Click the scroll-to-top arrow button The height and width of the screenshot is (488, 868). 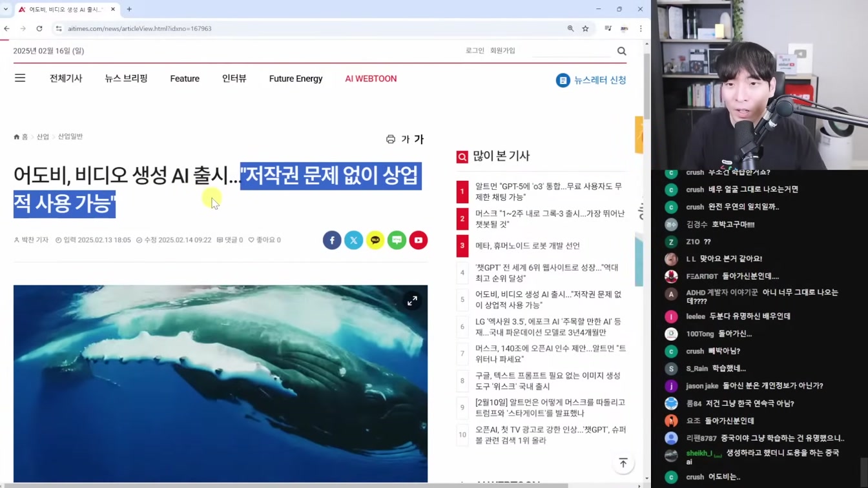click(x=623, y=463)
